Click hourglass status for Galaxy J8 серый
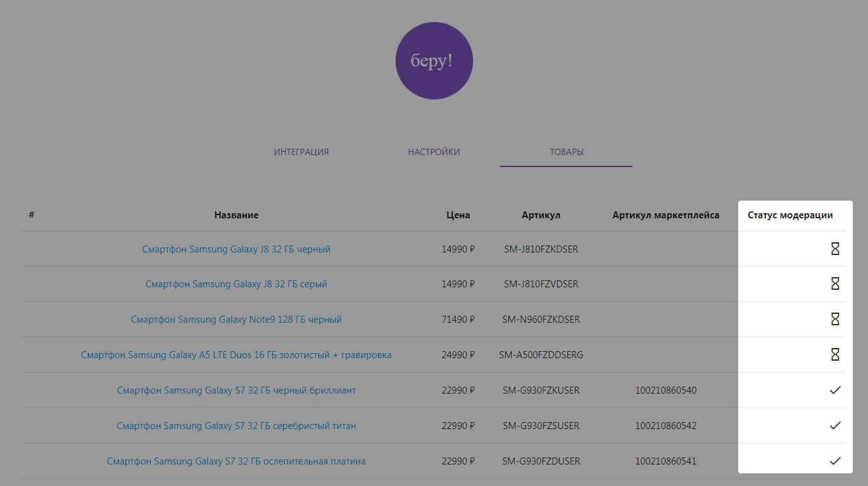Image resolution: width=868 pixels, height=486 pixels. pos(835,284)
